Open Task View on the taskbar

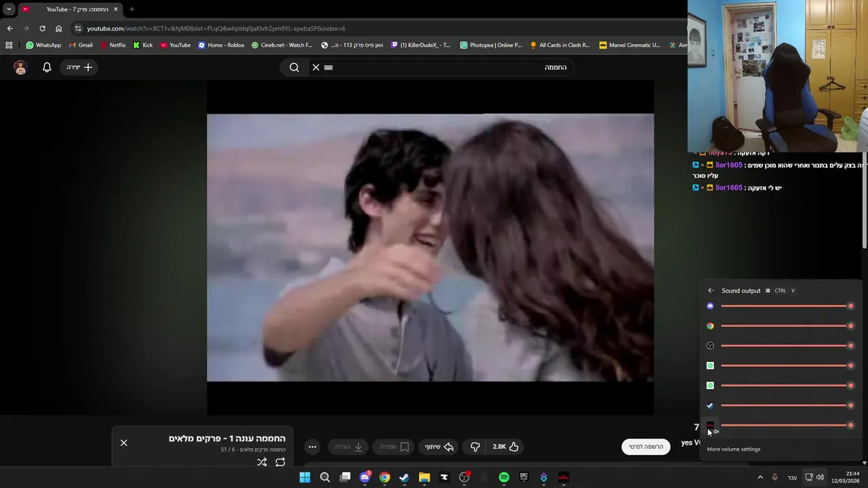pos(345,477)
